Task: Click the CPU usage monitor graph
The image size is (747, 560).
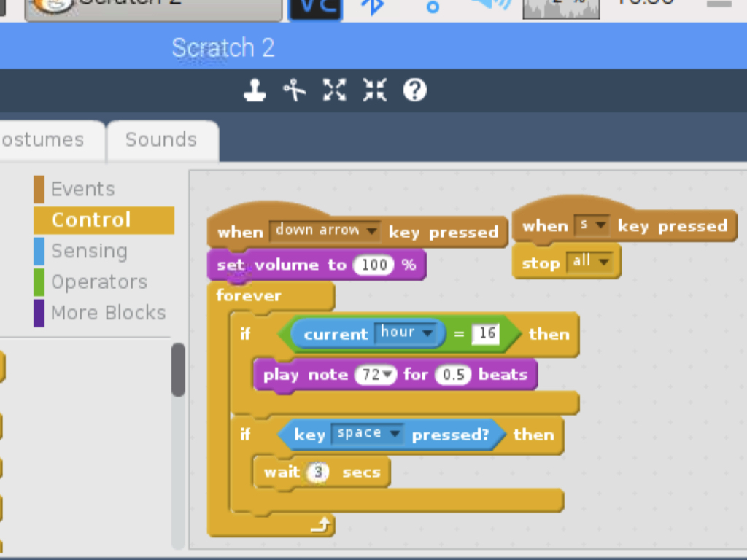Action: [561, 9]
